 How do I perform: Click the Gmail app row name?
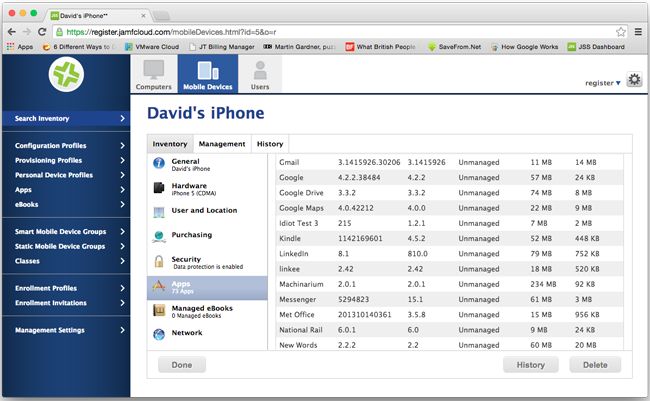point(289,162)
